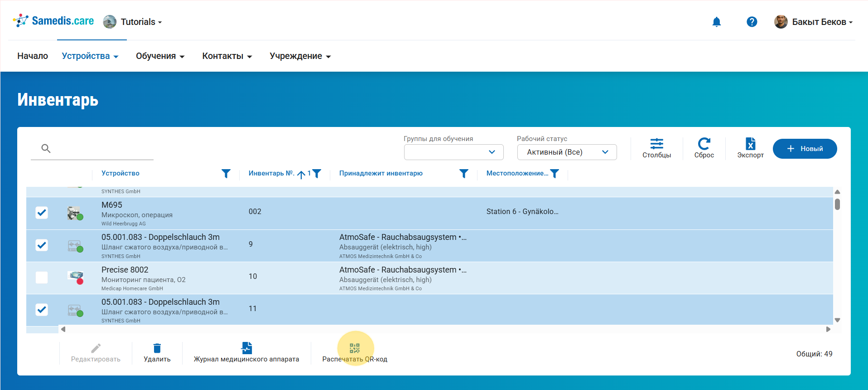Click the horizontal scrollbar left arrow
Image resolution: width=868 pixels, height=390 pixels.
(63, 329)
